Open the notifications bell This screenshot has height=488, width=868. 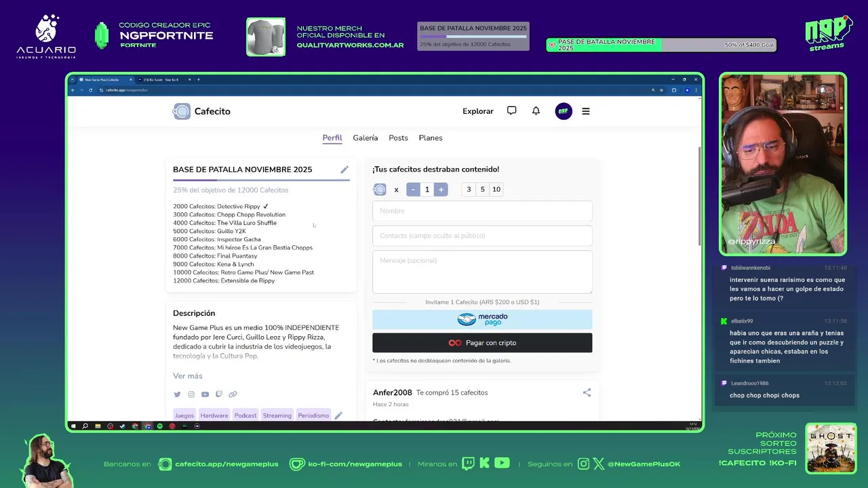pyautogui.click(x=536, y=110)
